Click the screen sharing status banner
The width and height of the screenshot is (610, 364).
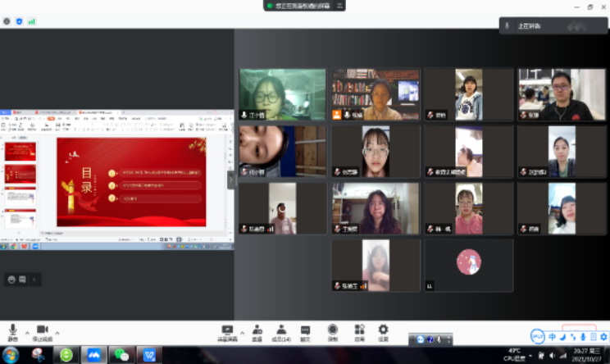(x=298, y=6)
